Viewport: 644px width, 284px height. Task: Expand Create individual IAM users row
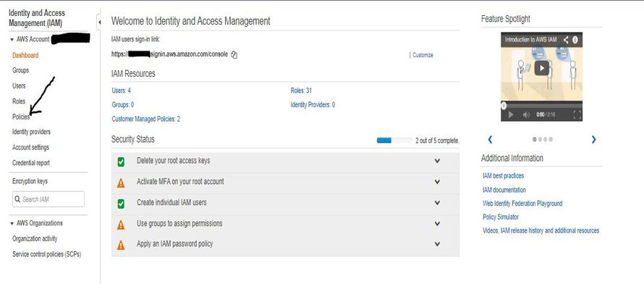437,203
